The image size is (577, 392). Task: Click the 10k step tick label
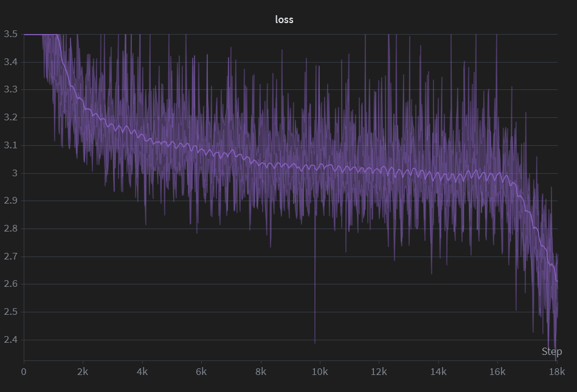coord(320,371)
